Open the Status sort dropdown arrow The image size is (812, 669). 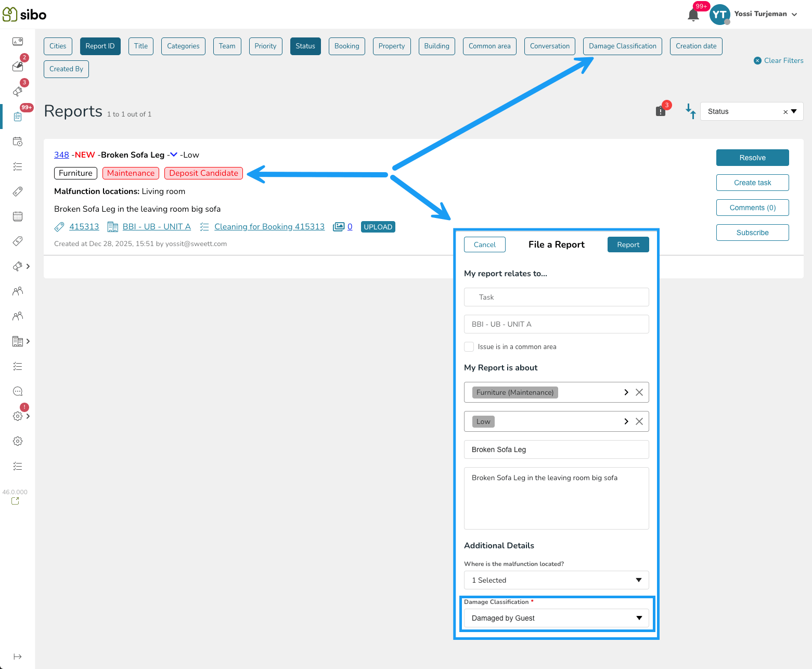click(794, 111)
